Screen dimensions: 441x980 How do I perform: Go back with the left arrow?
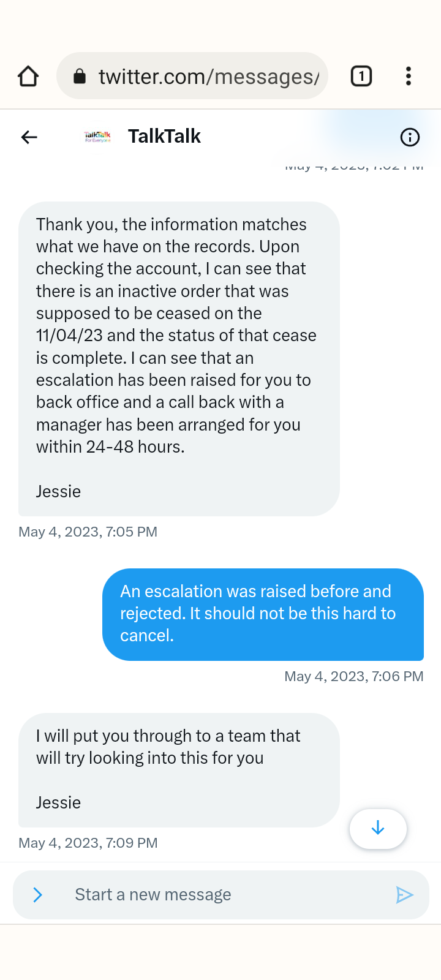coord(29,137)
